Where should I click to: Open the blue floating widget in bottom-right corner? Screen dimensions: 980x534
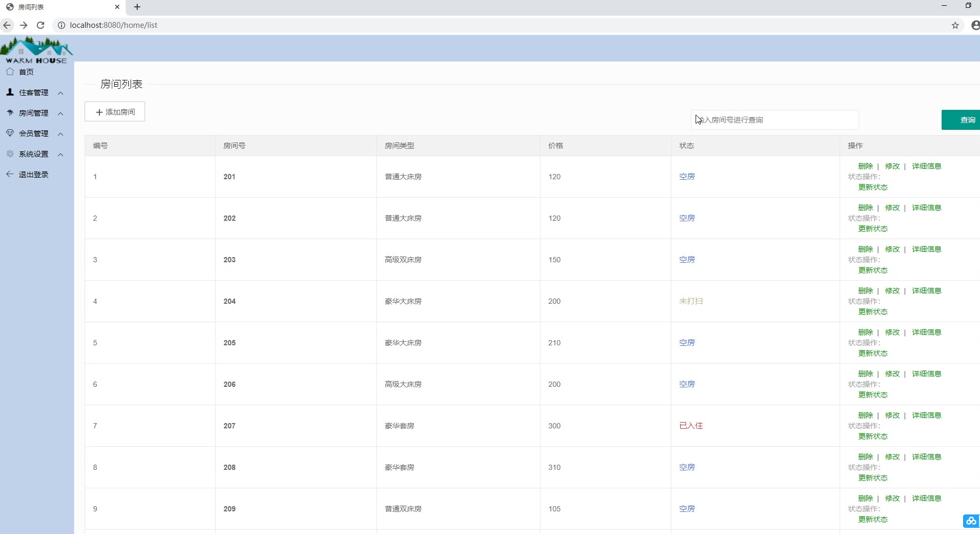coord(971,521)
